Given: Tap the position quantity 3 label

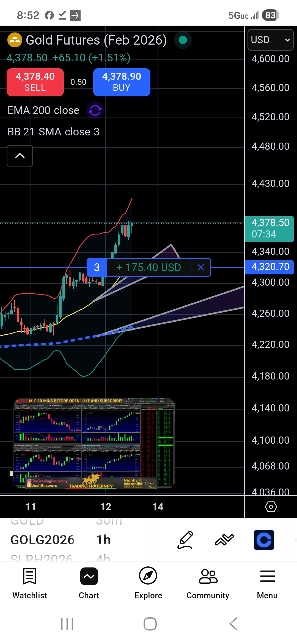Looking at the screenshot, I should [x=97, y=267].
